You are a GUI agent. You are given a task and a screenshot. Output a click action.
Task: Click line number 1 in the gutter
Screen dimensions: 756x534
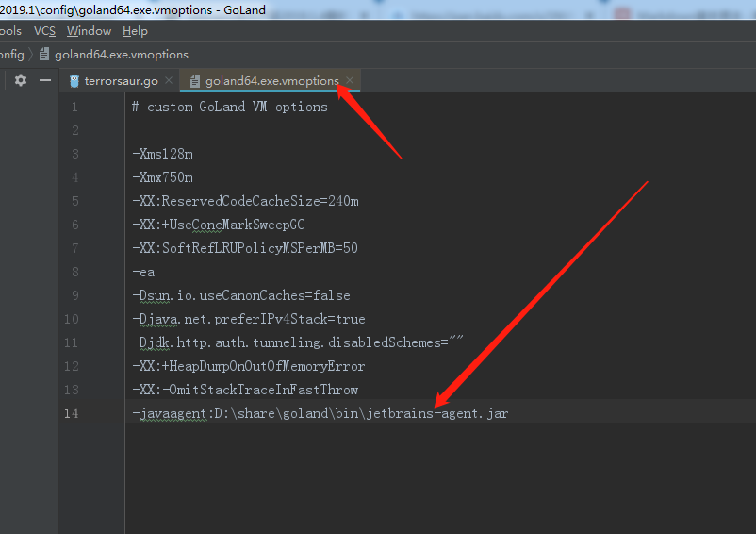[x=74, y=107]
